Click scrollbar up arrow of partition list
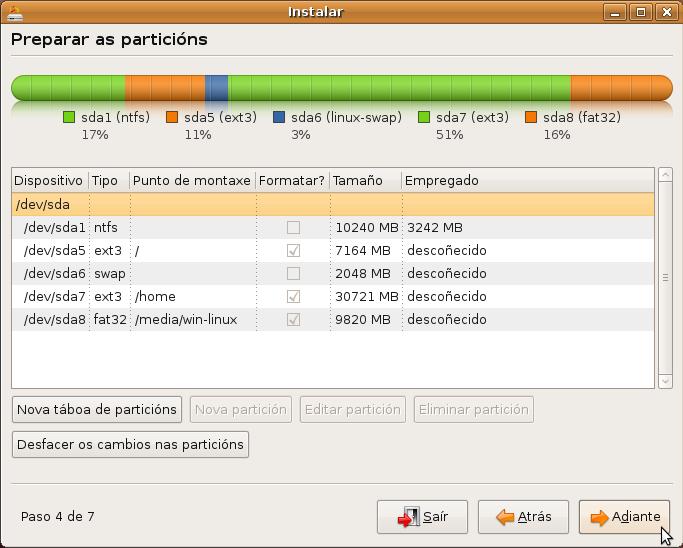The image size is (683, 548). [665, 175]
